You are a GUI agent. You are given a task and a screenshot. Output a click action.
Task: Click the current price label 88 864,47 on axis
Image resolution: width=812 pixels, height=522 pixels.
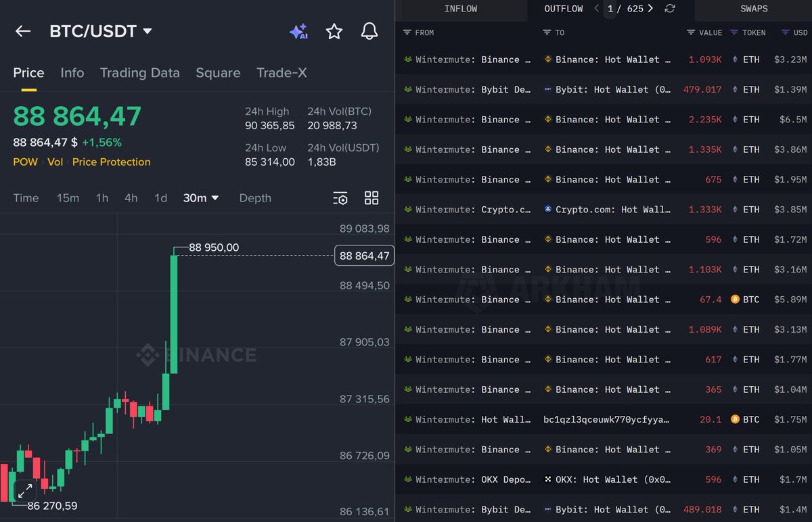coord(365,256)
